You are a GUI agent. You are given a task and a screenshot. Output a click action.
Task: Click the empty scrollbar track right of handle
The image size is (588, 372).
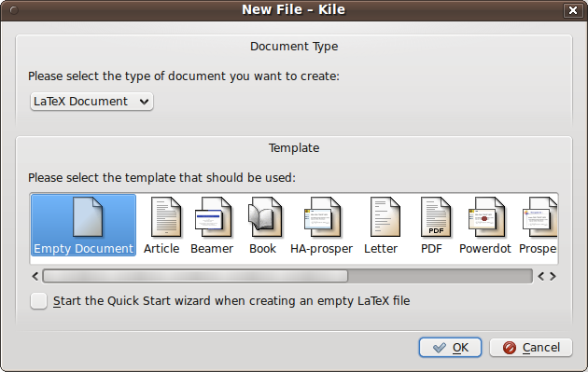point(441,277)
